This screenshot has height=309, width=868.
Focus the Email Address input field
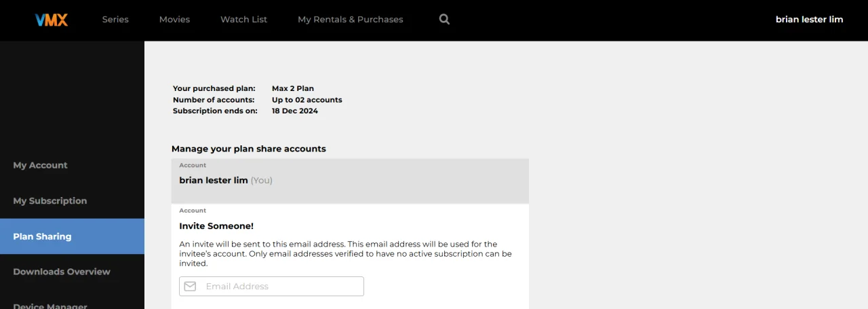pos(271,287)
